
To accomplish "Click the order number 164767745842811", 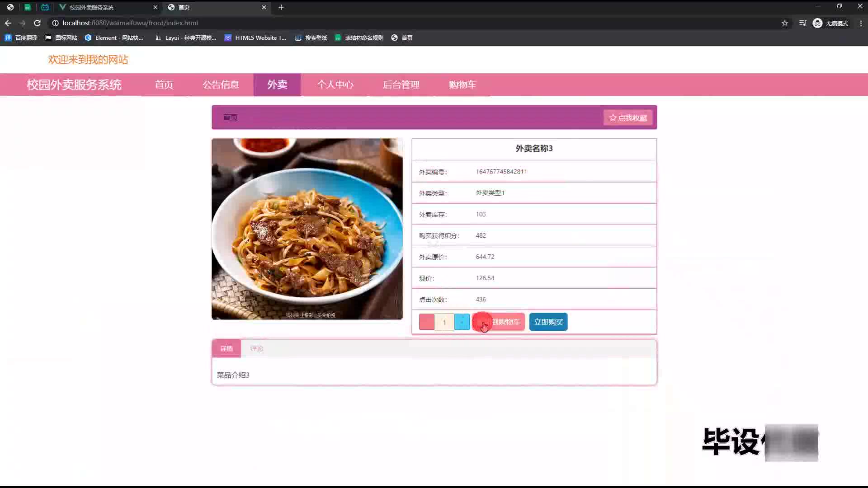I will (501, 172).
